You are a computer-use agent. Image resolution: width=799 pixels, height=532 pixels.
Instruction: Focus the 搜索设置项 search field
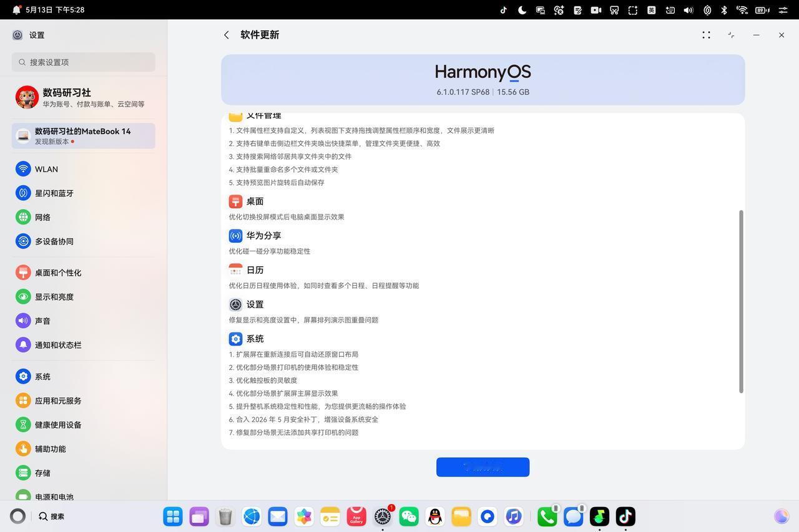tap(83, 62)
